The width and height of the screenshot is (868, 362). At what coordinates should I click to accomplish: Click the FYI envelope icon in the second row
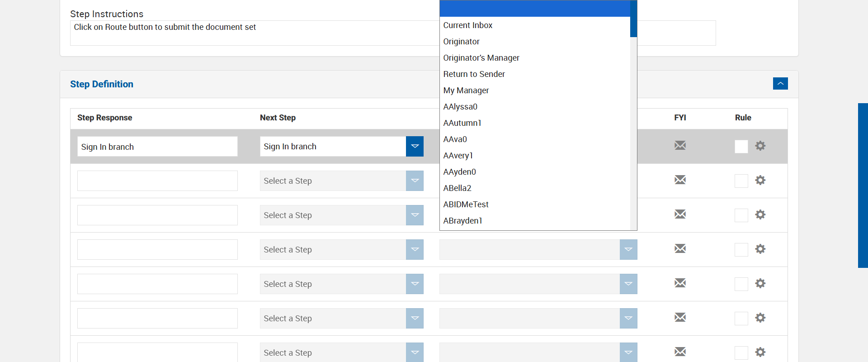click(680, 180)
